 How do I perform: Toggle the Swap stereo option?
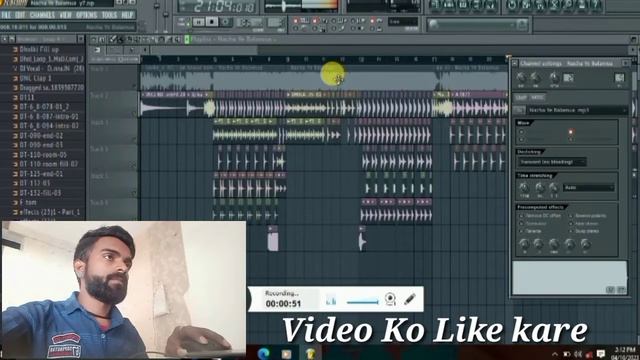[584, 231]
